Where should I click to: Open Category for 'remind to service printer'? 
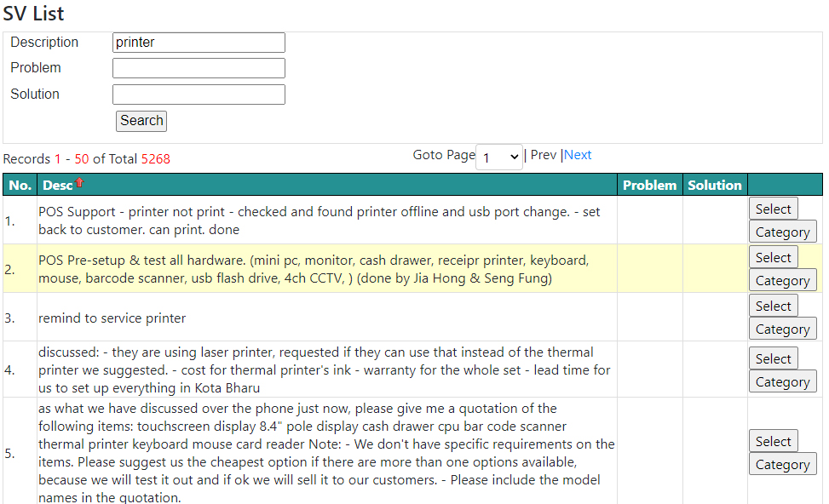782,329
